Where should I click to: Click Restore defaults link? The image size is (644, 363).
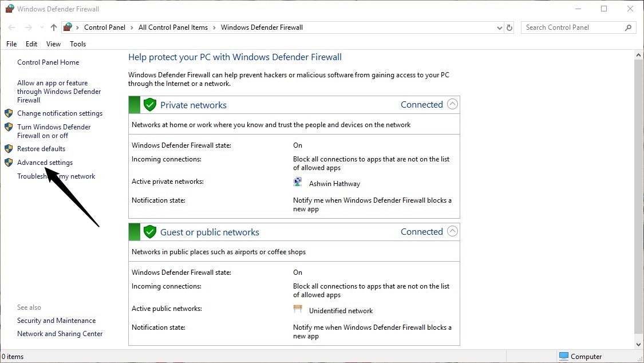click(41, 149)
